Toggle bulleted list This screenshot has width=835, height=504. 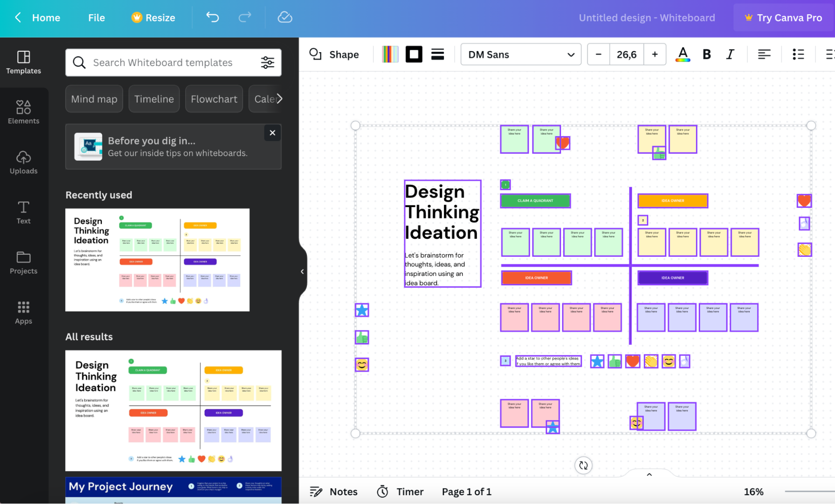[798, 54]
